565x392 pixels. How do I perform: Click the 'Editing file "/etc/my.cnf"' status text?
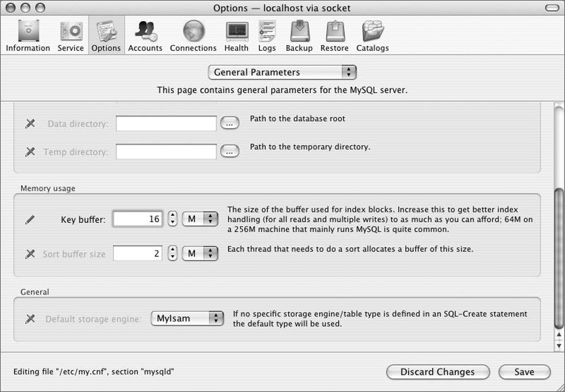coord(94,371)
